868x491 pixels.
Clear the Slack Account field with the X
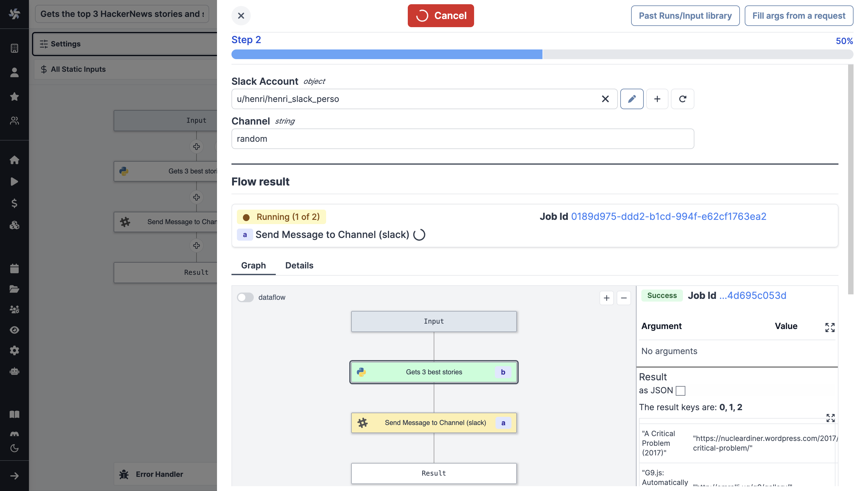pos(605,99)
